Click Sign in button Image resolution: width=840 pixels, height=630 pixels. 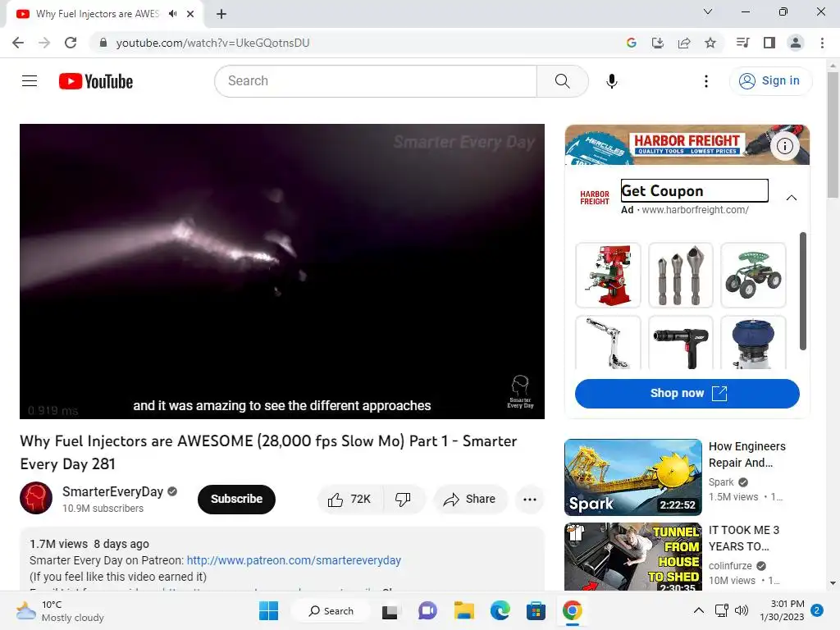point(769,81)
